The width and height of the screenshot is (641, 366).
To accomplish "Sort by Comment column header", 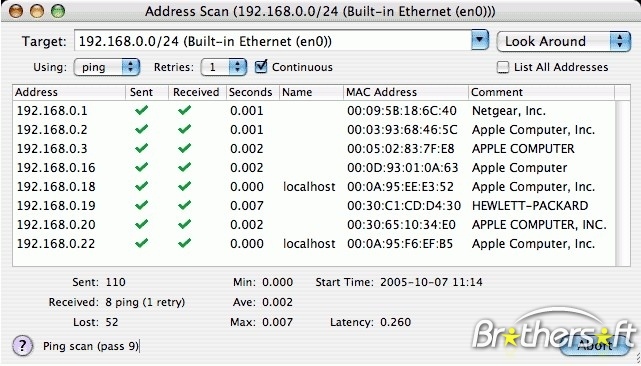I will coord(541,92).
